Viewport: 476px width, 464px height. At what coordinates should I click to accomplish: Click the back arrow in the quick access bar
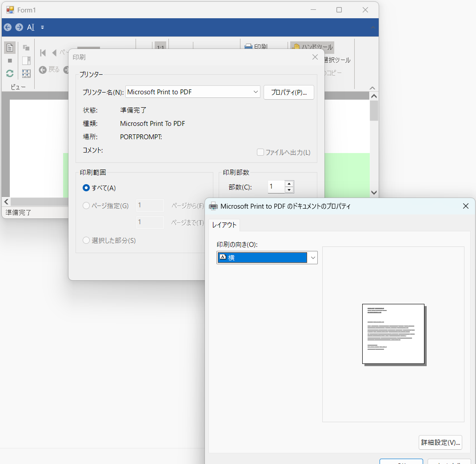point(8,27)
